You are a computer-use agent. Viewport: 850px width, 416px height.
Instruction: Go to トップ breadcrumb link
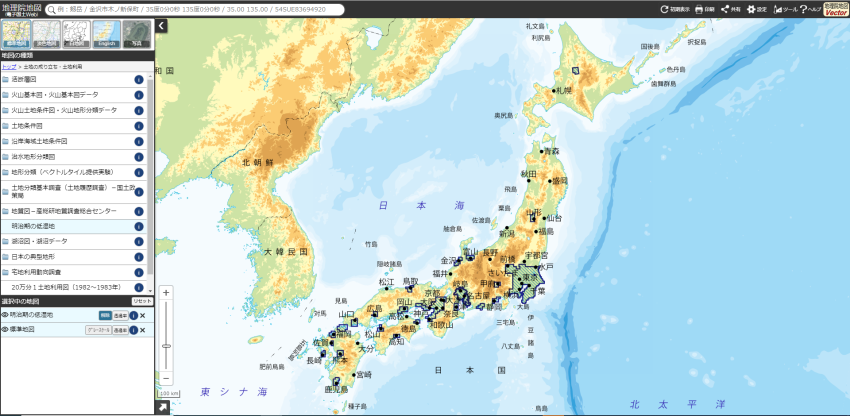pyautogui.click(x=9, y=67)
